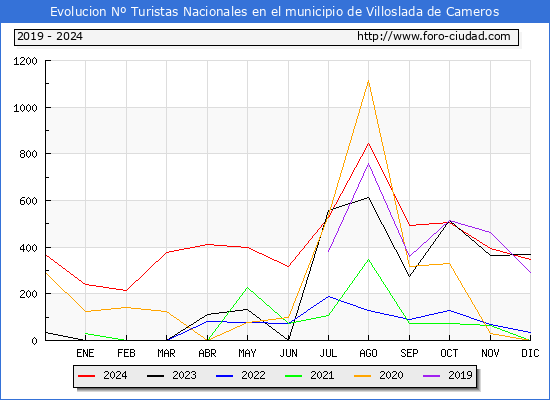Click the 2022 legend label
550x400 pixels.
click(253, 375)
